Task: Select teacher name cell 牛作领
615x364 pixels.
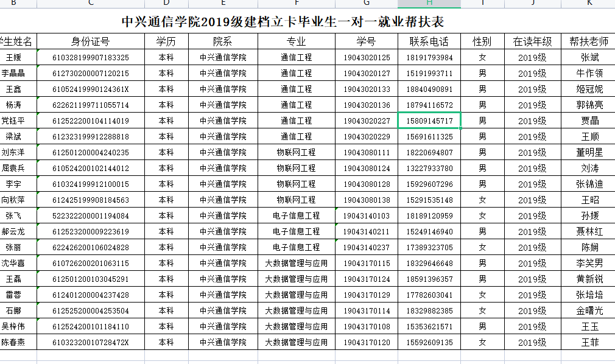Action: point(589,73)
